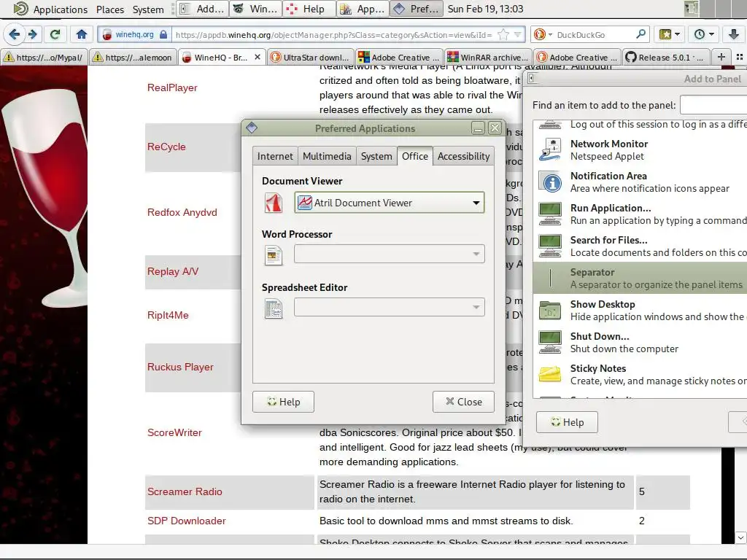Open the Places menu
This screenshot has height=560, width=747.
109,9
